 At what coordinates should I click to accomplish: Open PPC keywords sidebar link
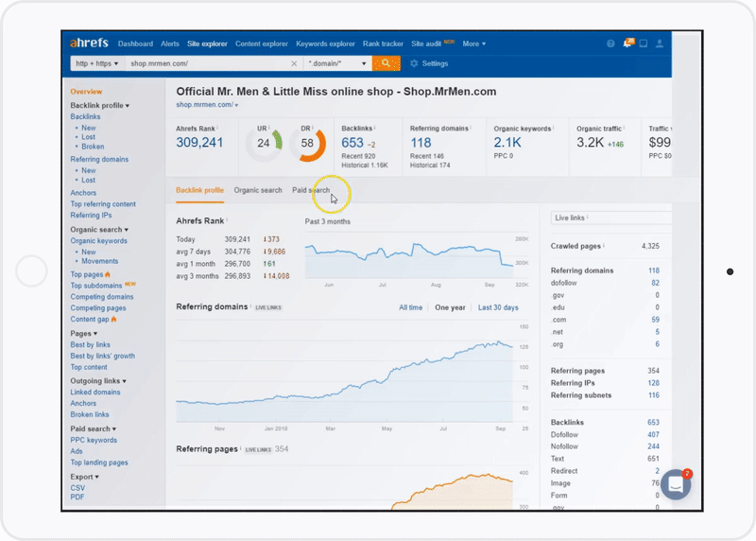tap(94, 440)
